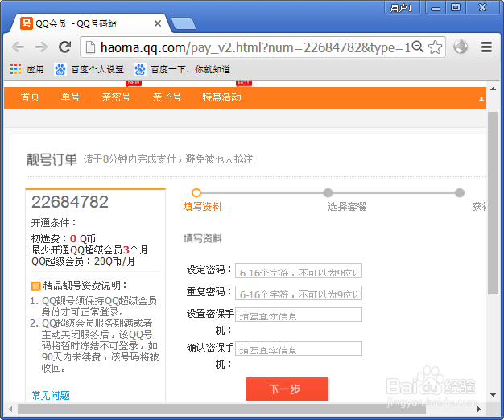This screenshot has width=504, height=420.
Task: Open the 单号 menu item
Action: tap(70, 97)
